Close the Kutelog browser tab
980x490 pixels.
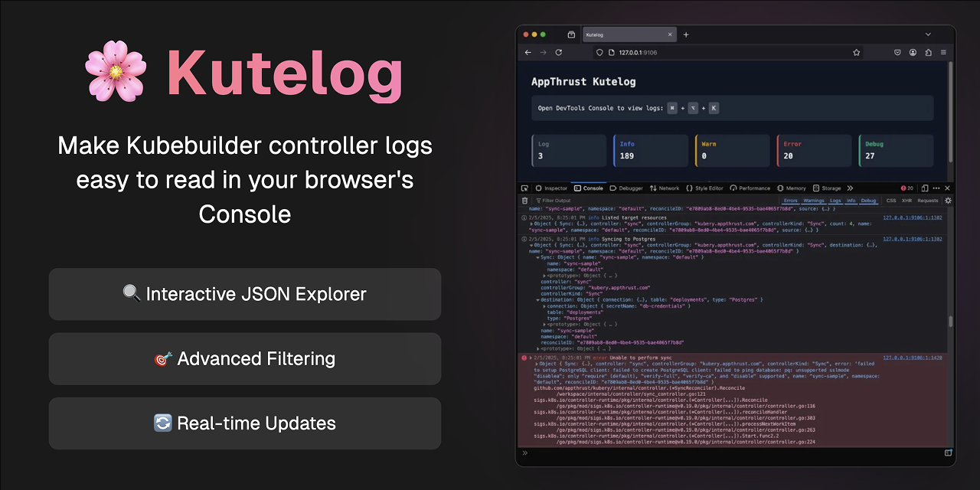671,34
